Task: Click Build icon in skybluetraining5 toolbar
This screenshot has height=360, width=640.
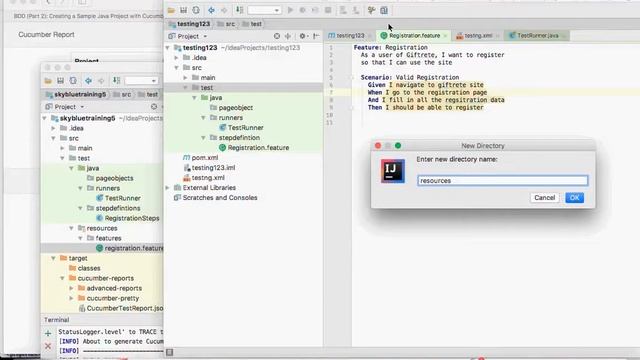Action: click(x=116, y=81)
